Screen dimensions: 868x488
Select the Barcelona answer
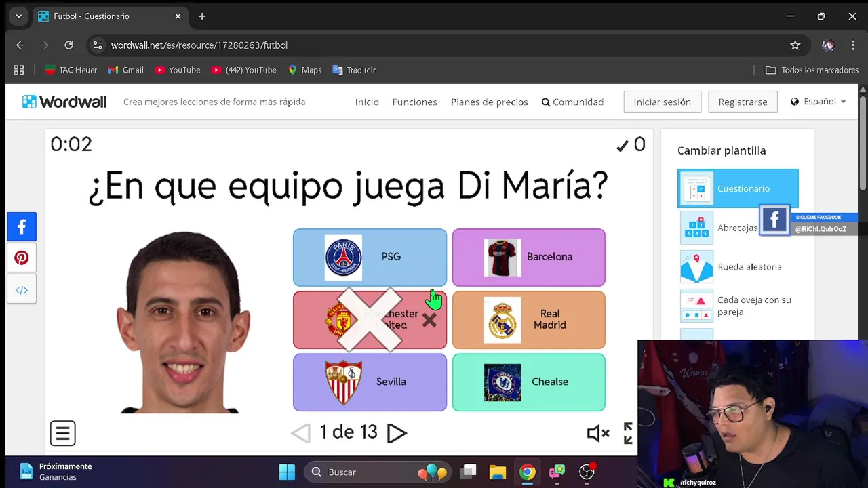click(529, 257)
